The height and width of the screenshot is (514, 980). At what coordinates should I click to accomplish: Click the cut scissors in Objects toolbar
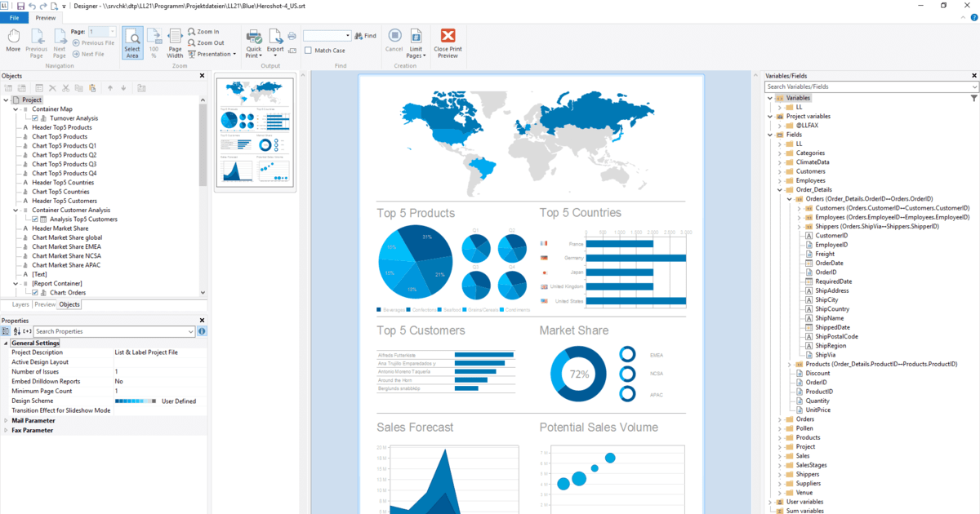tap(65, 88)
